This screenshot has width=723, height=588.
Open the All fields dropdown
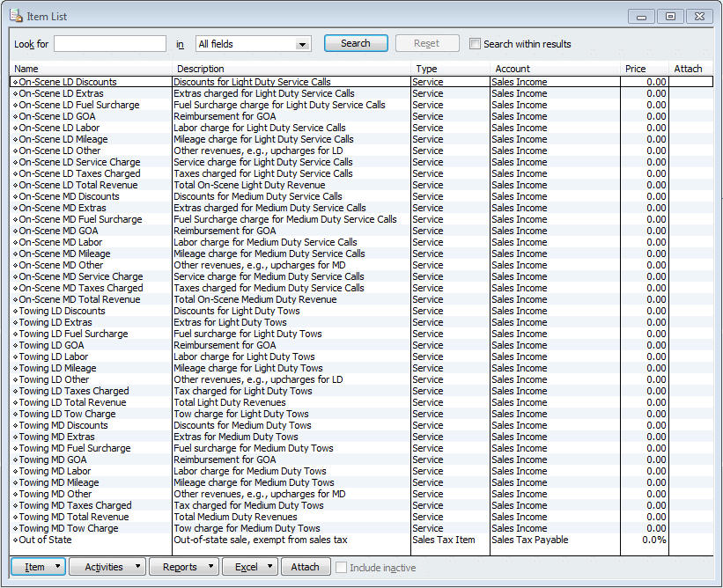(303, 44)
